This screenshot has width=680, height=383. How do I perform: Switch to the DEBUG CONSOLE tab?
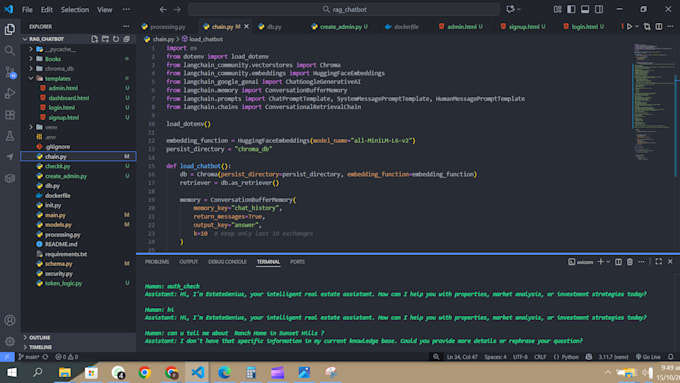(x=227, y=262)
